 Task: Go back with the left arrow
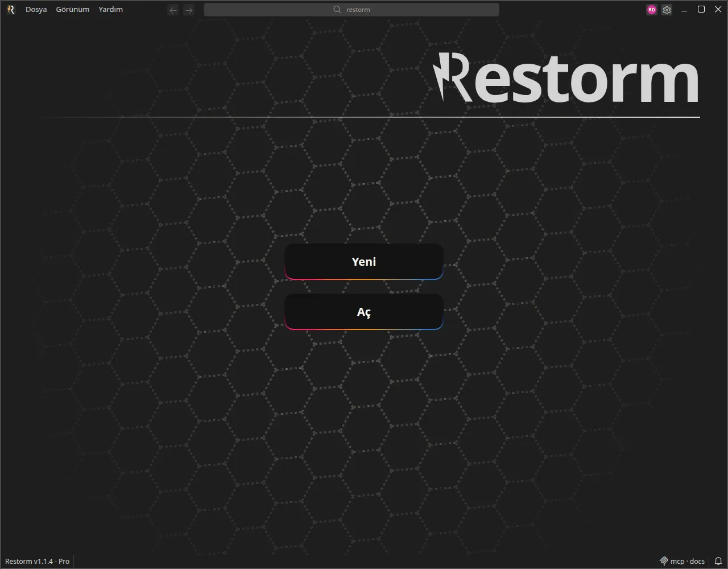click(173, 10)
